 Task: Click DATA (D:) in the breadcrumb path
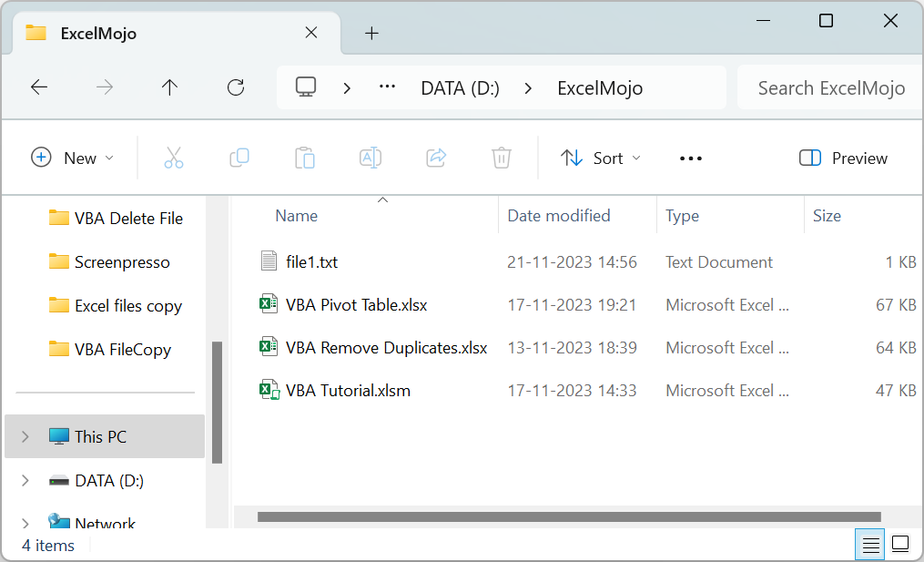tap(461, 87)
